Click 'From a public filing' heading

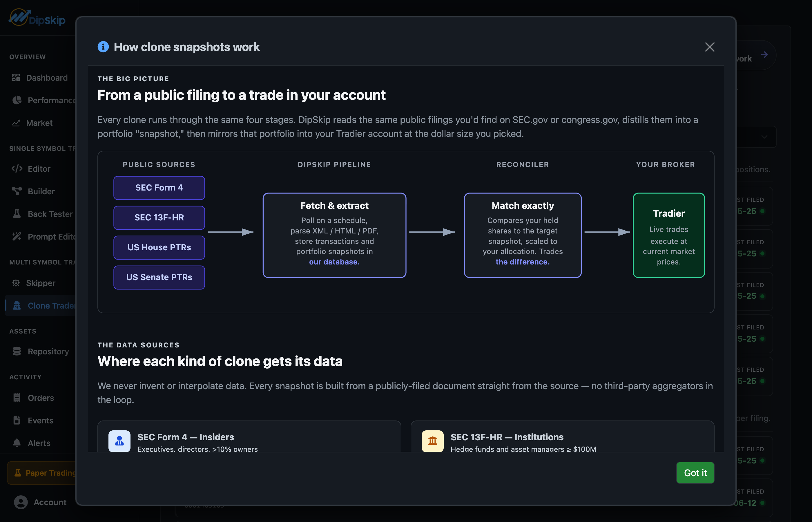tap(241, 95)
